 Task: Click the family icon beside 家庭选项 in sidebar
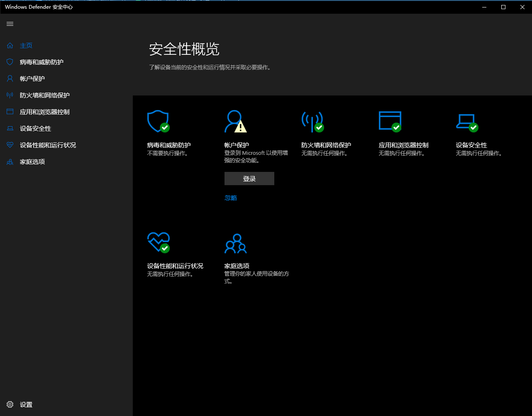10,162
